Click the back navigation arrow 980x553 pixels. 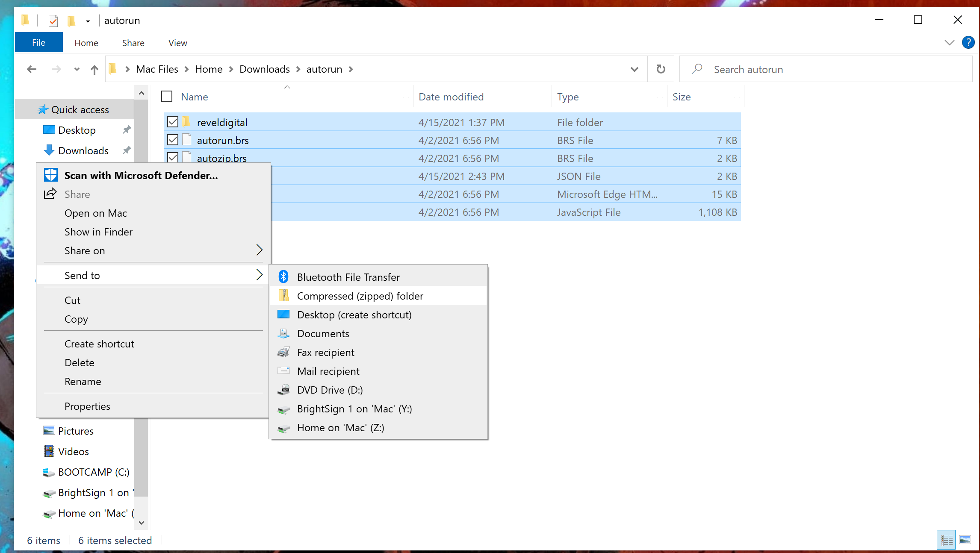[32, 69]
